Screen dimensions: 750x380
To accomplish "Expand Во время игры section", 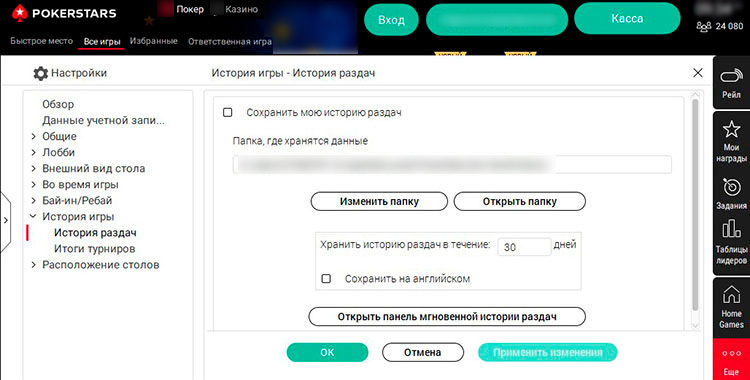I will (33, 184).
